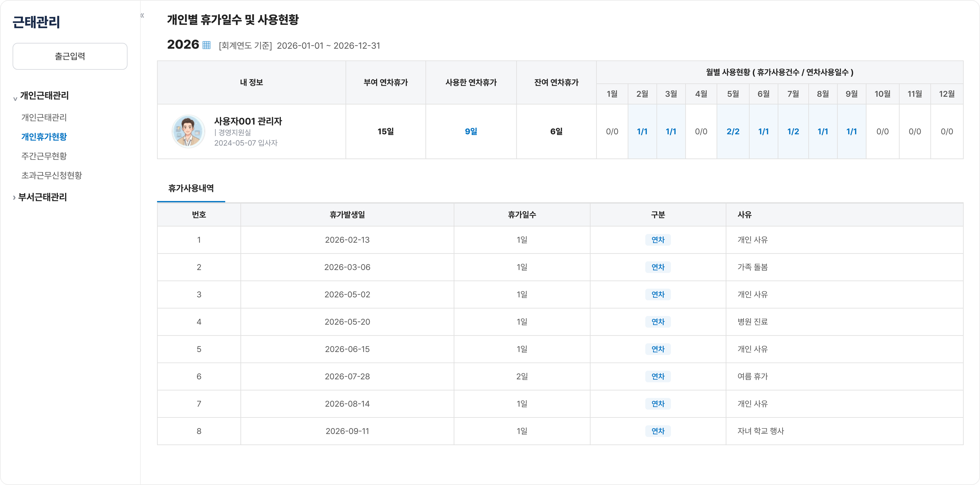Click the reason 자녀 학교 행사

[760, 431]
